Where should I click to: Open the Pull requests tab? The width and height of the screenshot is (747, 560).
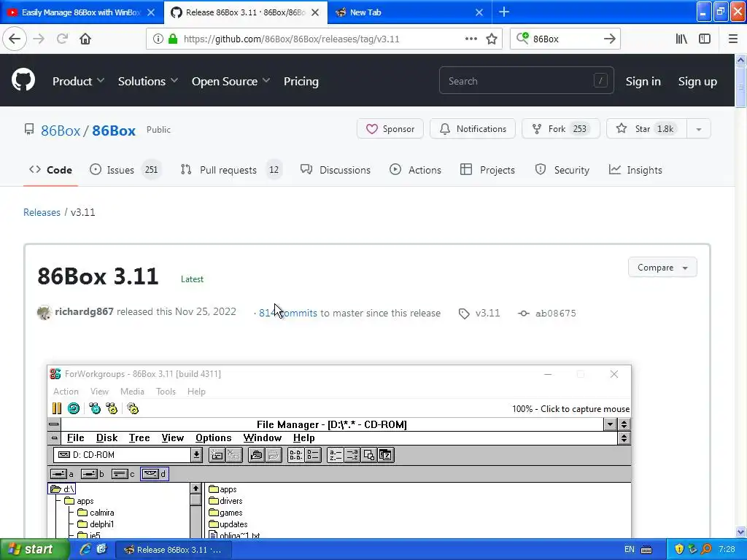[x=231, y=170]
